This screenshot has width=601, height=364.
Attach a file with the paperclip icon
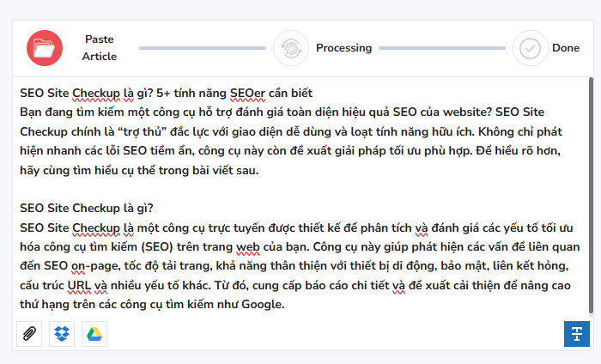click(x=29, y=334)
